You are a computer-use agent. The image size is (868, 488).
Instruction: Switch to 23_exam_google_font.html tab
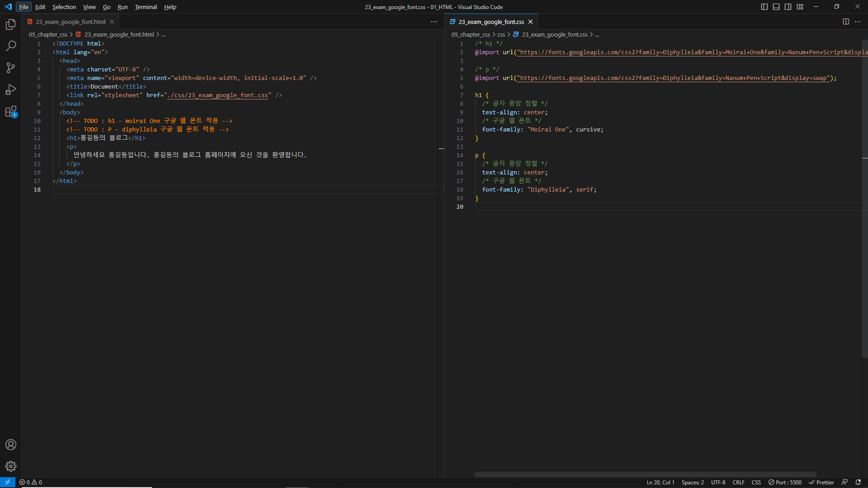click(71, 22)
